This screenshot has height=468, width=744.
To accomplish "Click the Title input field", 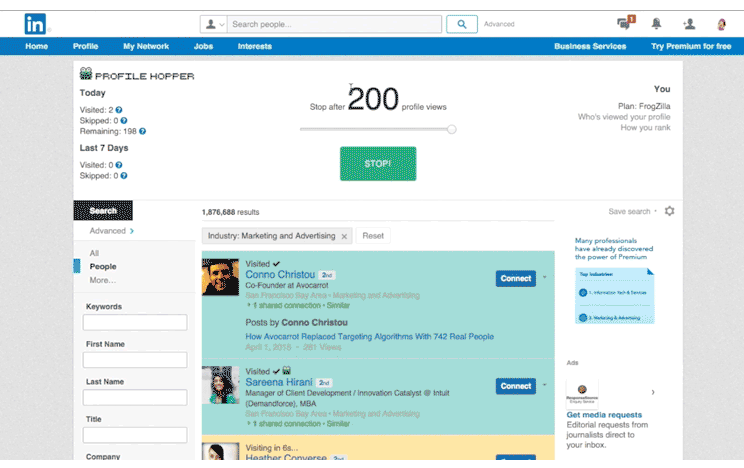I will coord(135,435).
